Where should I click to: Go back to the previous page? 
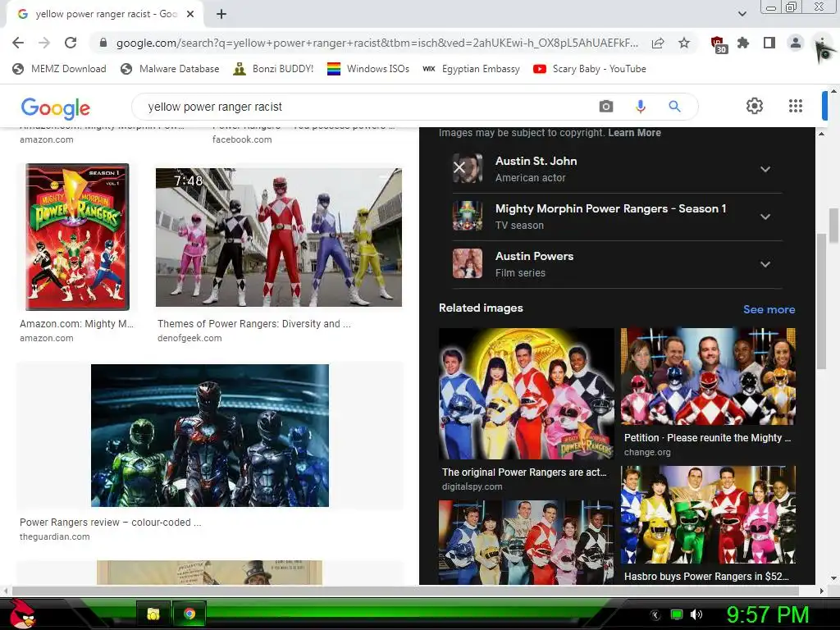[x=18, y=43]
